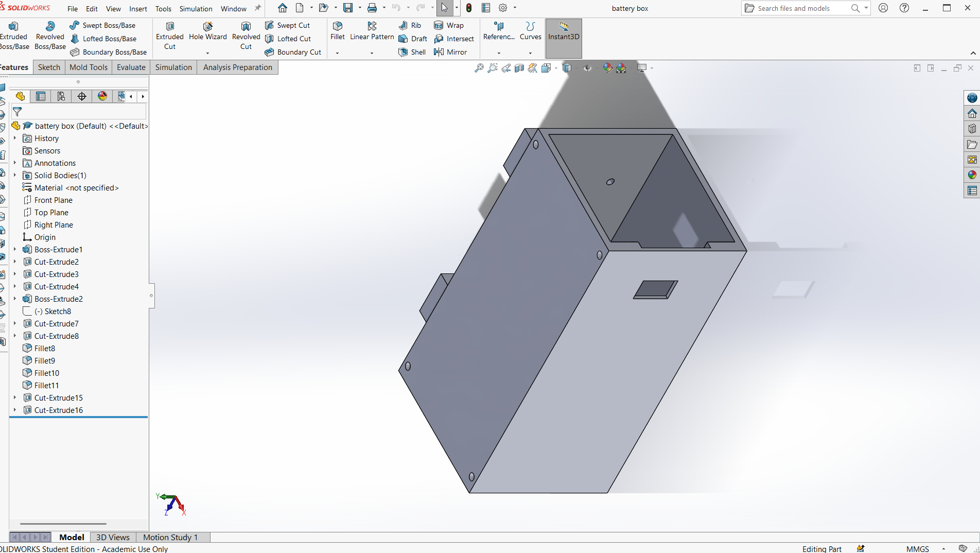The height and width of the screenshot is (553, 980).
Task: Select the Rib tool
Action: click(x=410, y=25)
